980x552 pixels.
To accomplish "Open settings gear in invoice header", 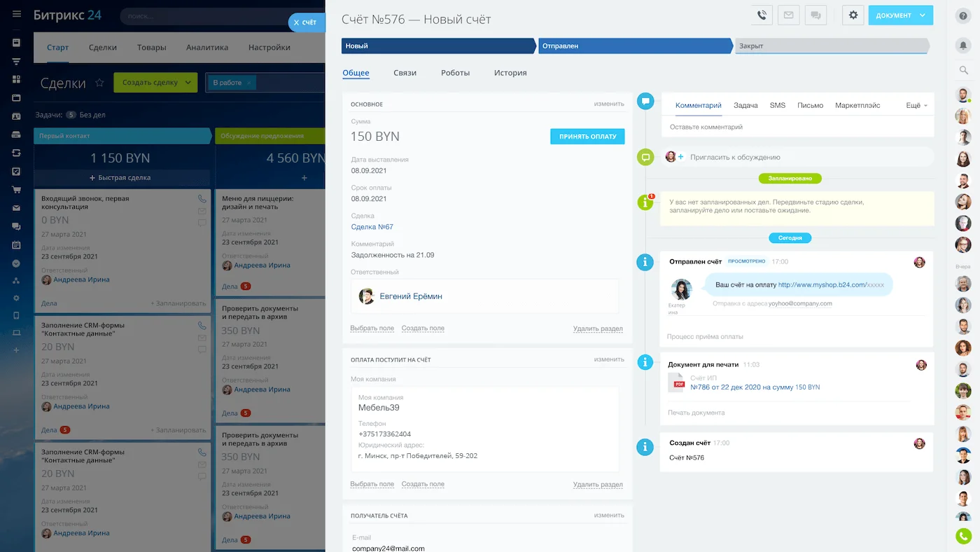I will tap(853, 15).
